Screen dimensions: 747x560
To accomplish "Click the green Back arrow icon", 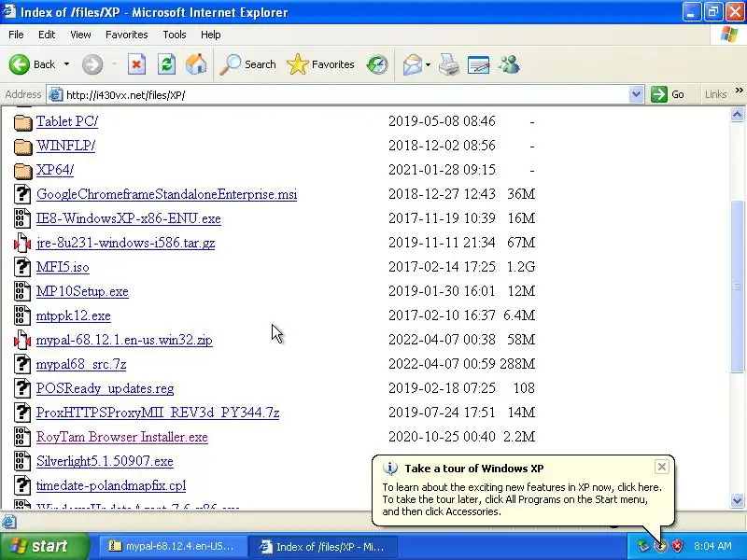I will tap(19, 64).
